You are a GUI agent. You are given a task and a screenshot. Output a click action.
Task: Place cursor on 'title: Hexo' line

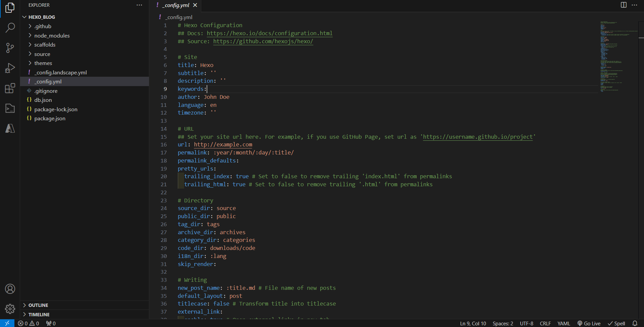click(x=196, y=65)
